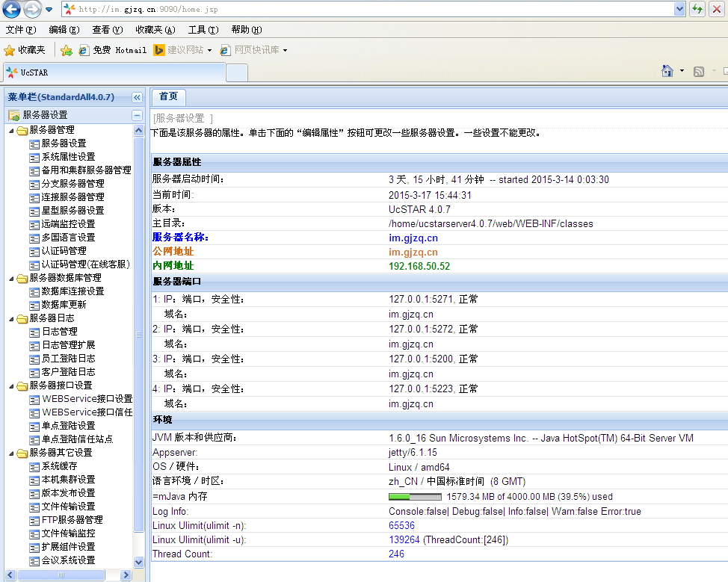This screenshot has height=582, width=728.
Task: Open 系统缓存 tree item
Action: point(60,466)
